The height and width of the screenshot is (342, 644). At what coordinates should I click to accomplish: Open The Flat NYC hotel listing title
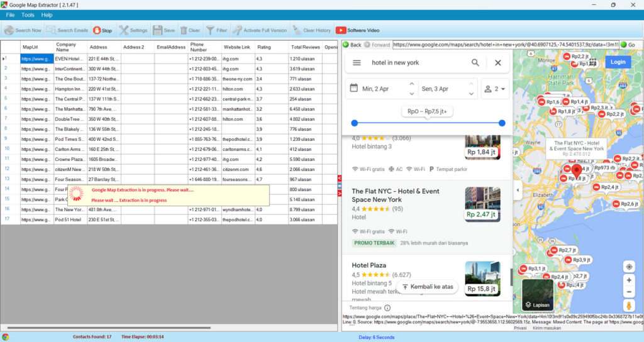[396, 196]
